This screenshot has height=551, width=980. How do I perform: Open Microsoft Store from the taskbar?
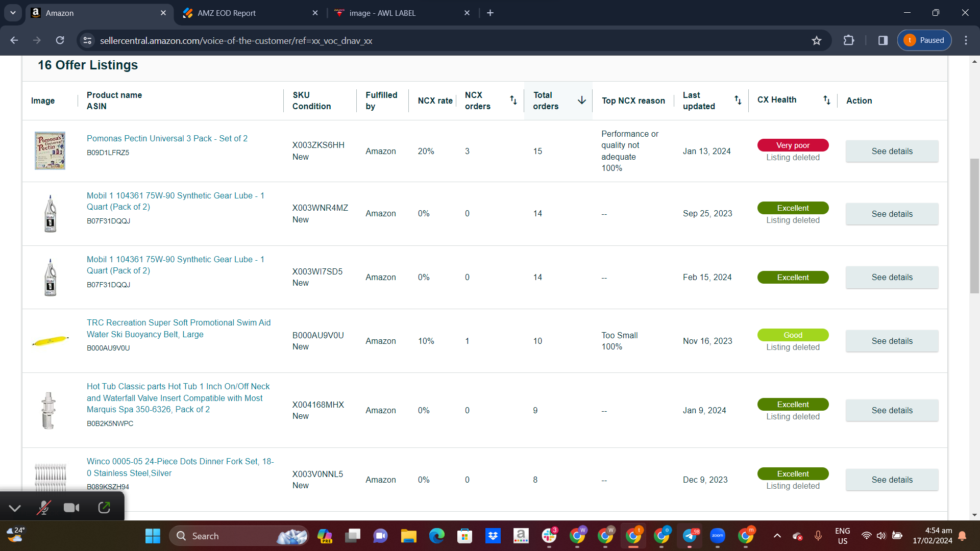(464, 536)
